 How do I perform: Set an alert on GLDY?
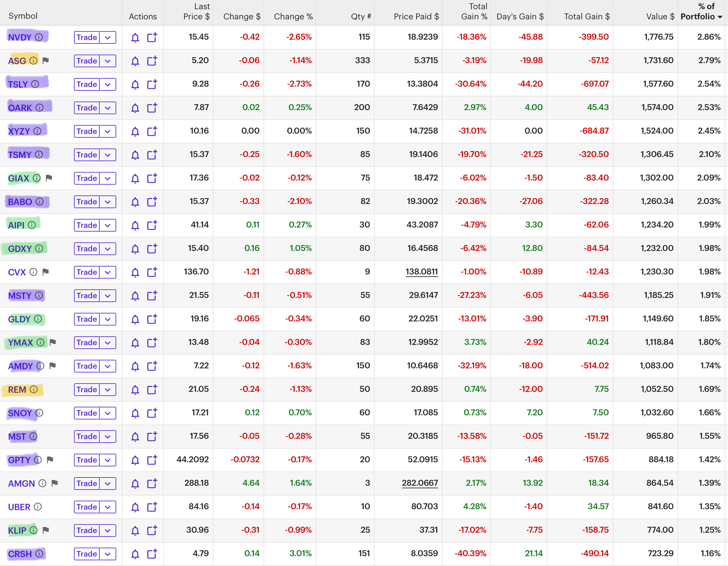coord(135,319)
